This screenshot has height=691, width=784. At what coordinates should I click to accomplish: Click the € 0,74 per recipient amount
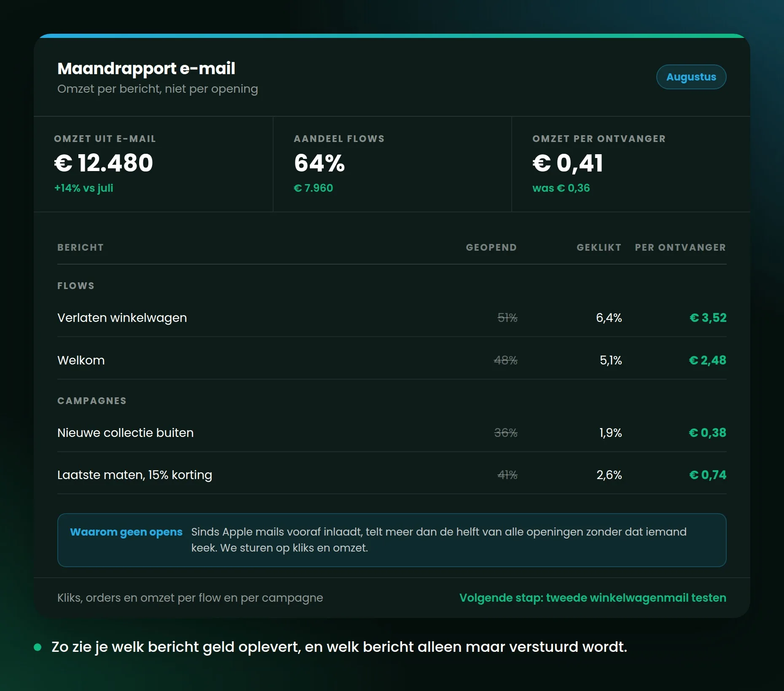pos(708,475)
